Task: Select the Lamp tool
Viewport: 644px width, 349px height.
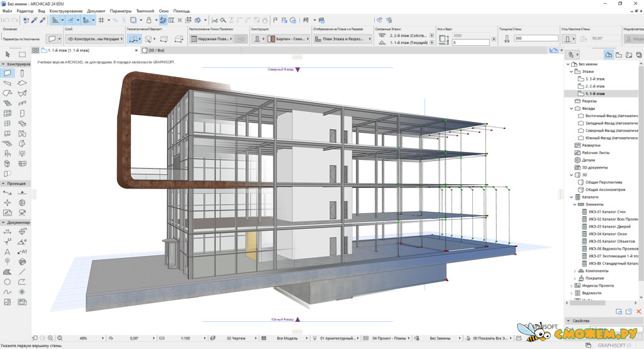Action: 22,153
